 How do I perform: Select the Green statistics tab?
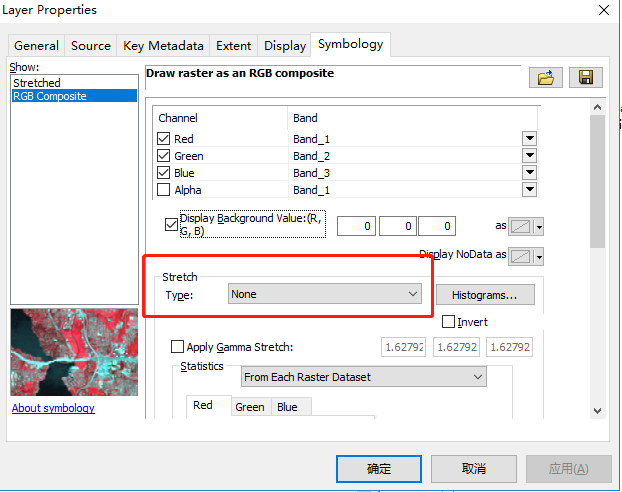(x=250, y=407)
